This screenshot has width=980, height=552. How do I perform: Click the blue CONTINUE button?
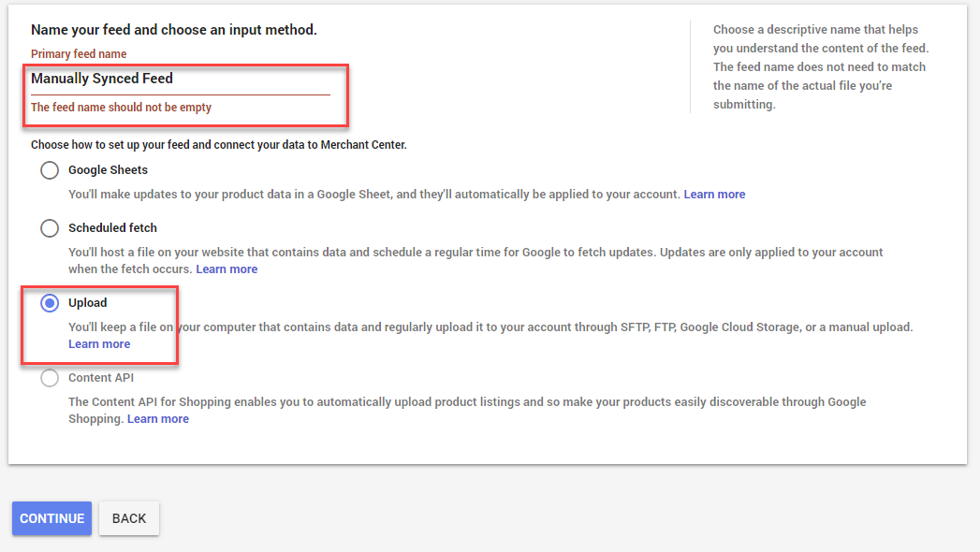[x=51, y=518]
